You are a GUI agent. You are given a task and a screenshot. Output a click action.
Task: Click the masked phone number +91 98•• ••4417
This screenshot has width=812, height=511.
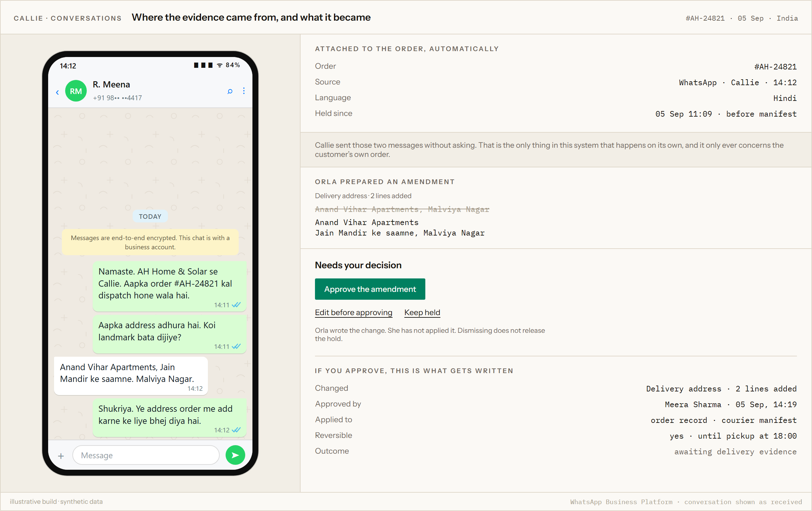[117, 98]
